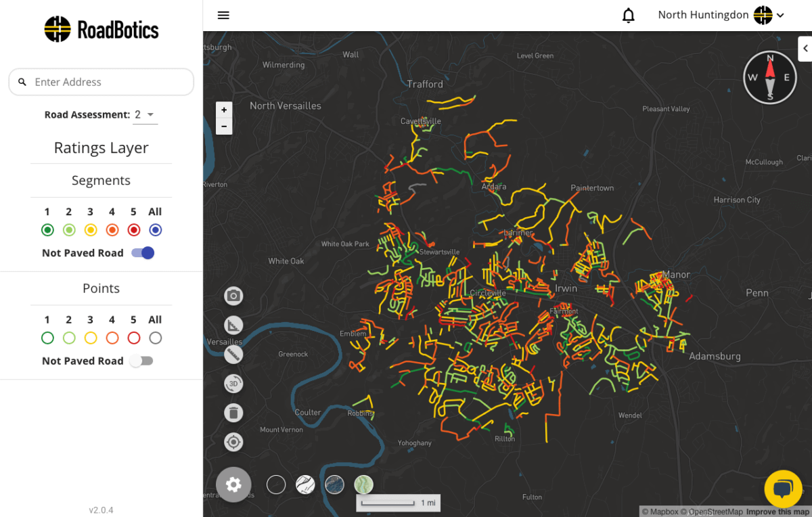Take a map screenshot with camera tool
Screen dimensions: 812x517
pos(233,296)
